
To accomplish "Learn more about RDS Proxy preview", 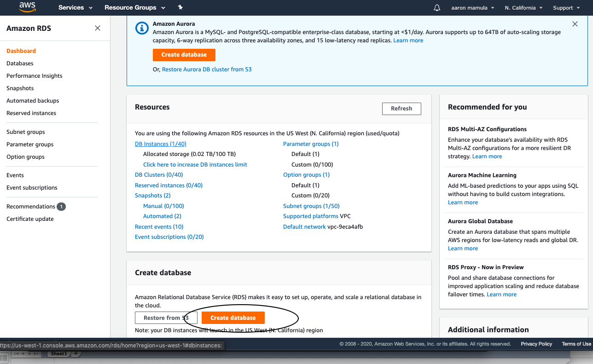I will pos(501,295).
